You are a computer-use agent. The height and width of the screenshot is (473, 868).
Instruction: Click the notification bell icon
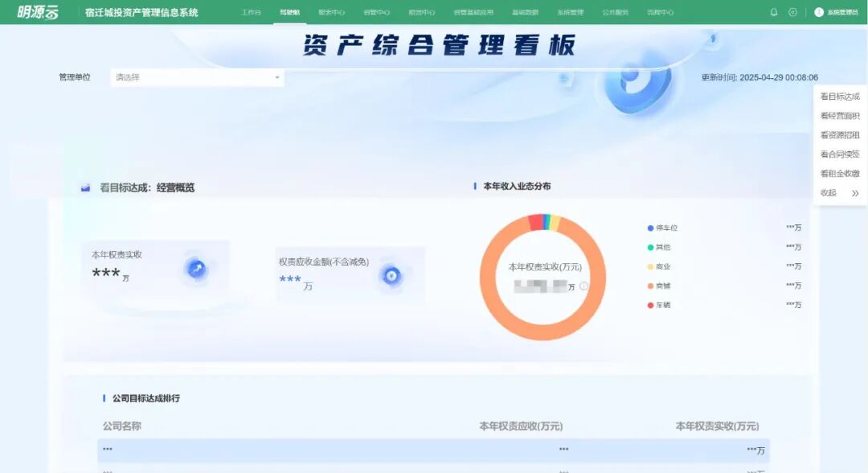774,12
